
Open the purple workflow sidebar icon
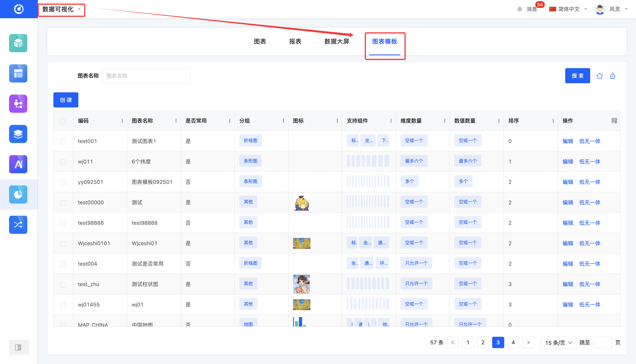coord(18,103)
